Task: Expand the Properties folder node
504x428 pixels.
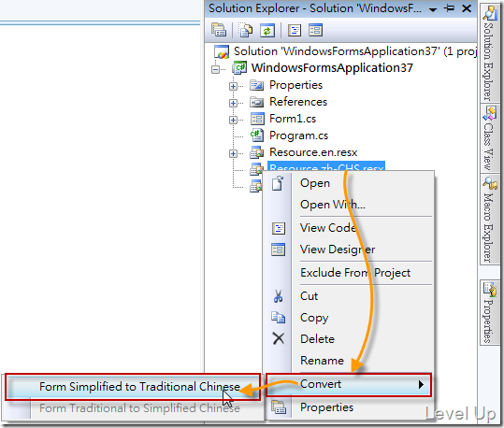Action: (234, 86)
